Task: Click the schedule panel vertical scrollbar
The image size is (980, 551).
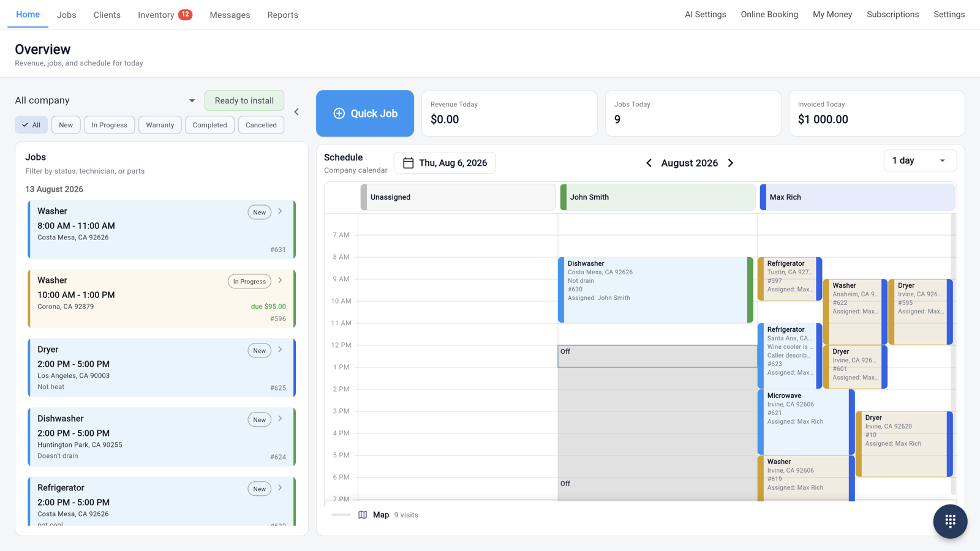Action: pyautogui.click(x=953, y=354)
